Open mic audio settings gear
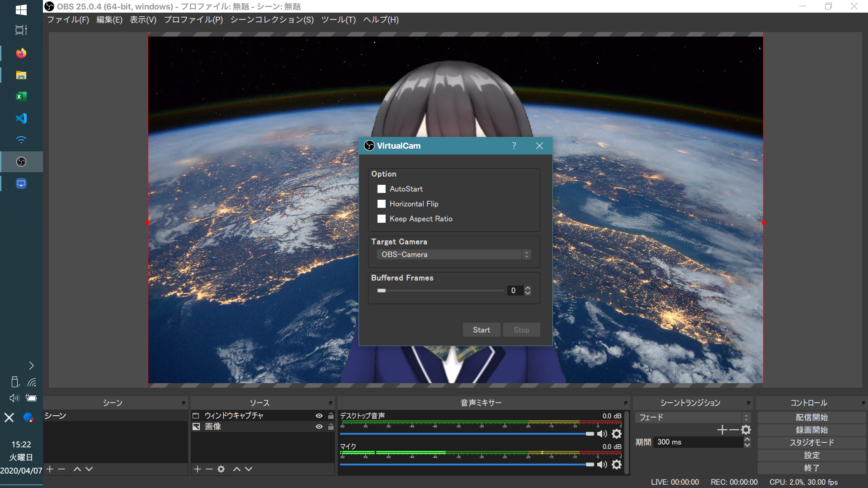This screenshot has height=488, width=868. [617, 465]
